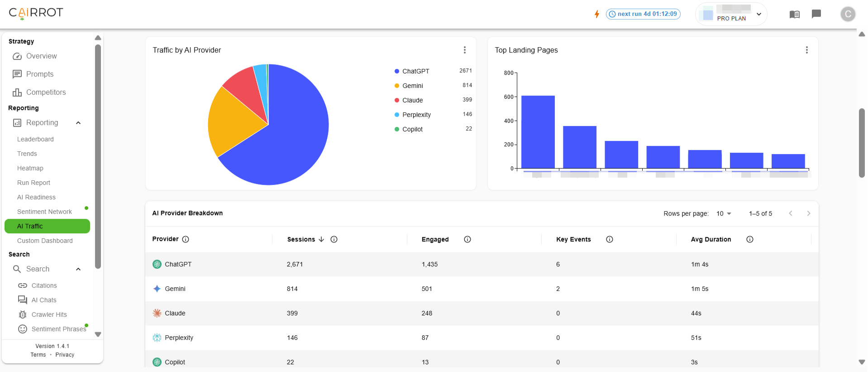The width and height of the screenshot is (868, 372).
Task: Click the ChatGPT provider row icon
Action: (x=157, y=264)
